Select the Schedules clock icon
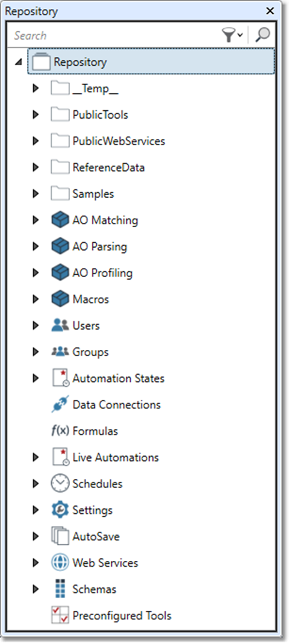 (60, 483)
